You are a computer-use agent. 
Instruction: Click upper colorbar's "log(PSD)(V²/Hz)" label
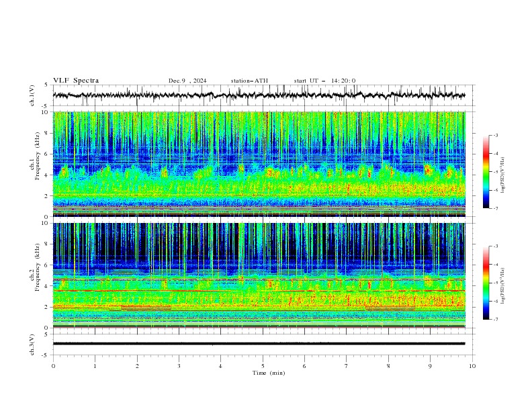pos(502,175)
